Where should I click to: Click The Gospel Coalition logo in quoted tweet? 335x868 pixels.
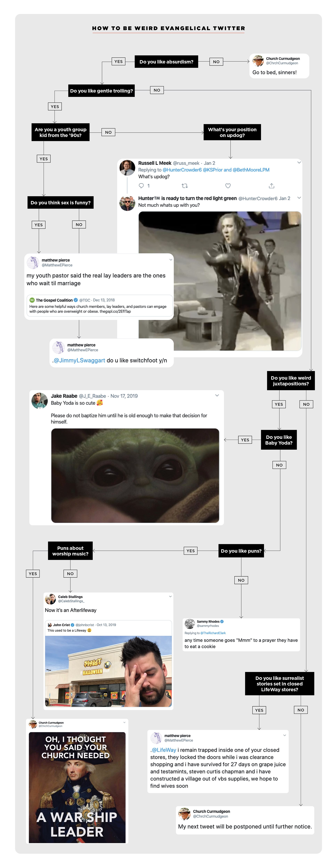pos(32,300)
